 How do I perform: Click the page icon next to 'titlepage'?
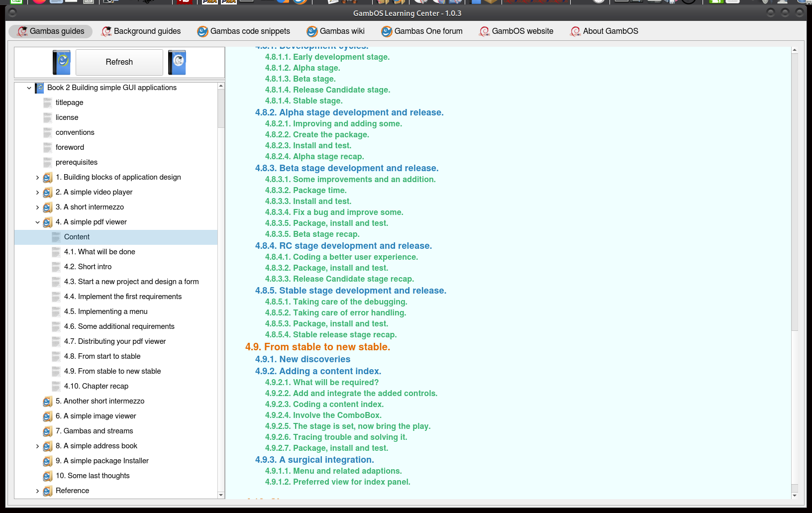click(x=48, y=103)
